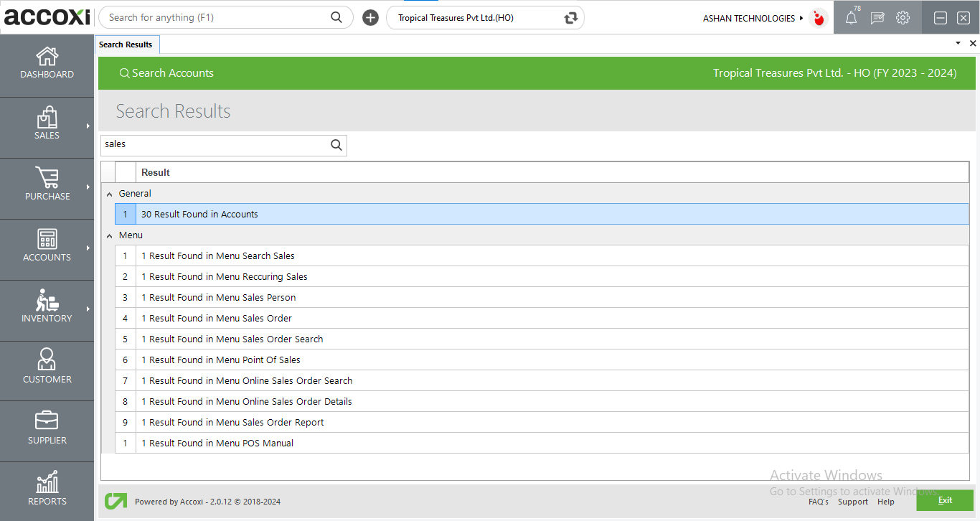Open the feedback chat icon
This screenshot has height=521, width=980.
[877, 17]
